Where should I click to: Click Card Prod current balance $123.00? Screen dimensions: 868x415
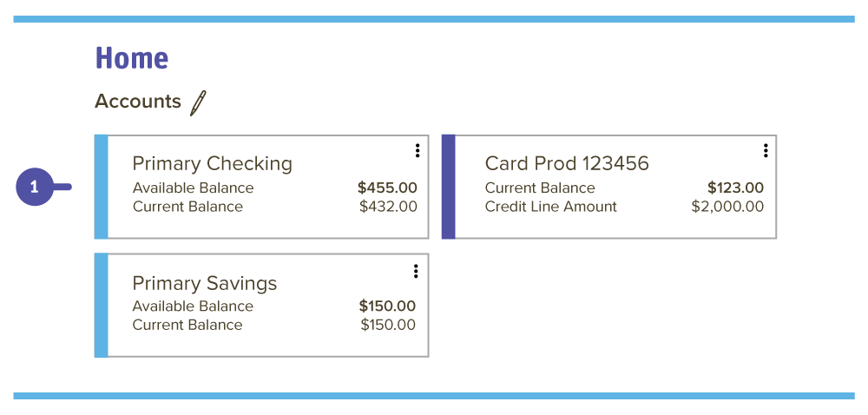tap(736, 188)
